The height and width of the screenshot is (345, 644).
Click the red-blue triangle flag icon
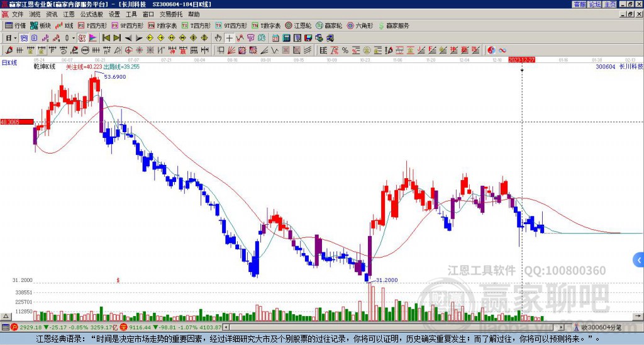point(93,38)
